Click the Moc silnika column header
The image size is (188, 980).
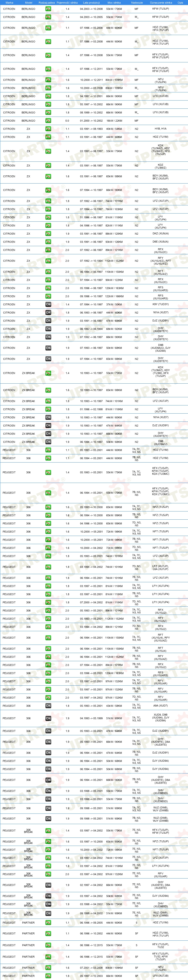(114, 3)
